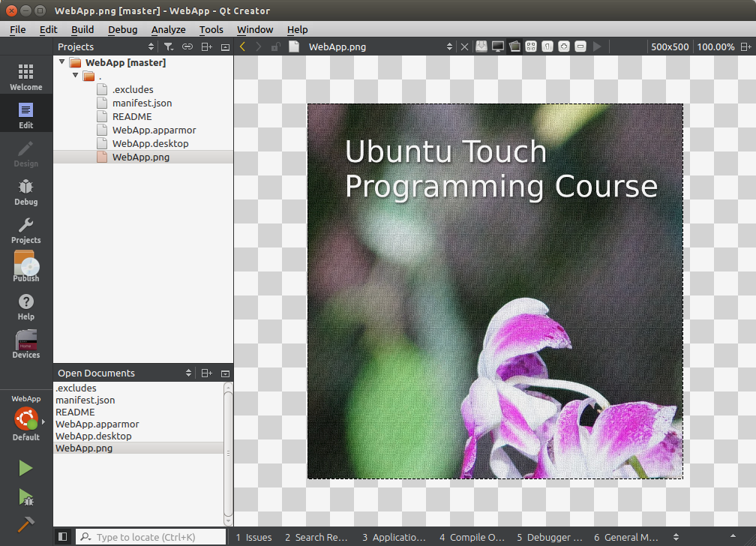Open the Tools menu

pyautogui.click(x=211, y=29)
